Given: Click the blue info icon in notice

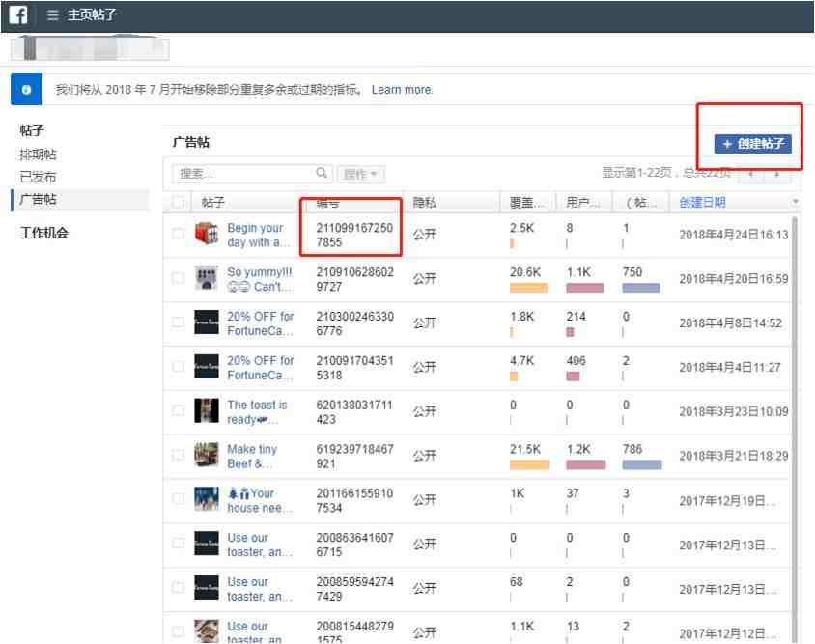Looking at the screenshot, I should (26, 90).
